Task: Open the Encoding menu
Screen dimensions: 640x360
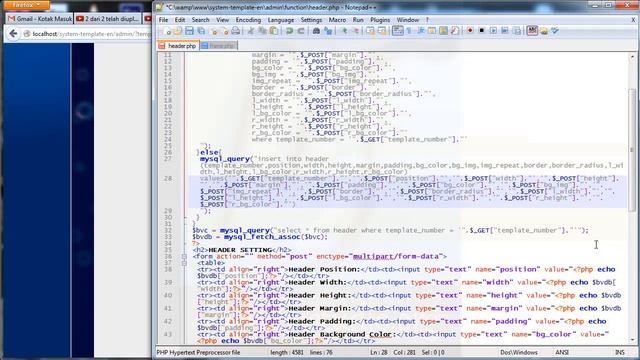Action: point(248,20)
